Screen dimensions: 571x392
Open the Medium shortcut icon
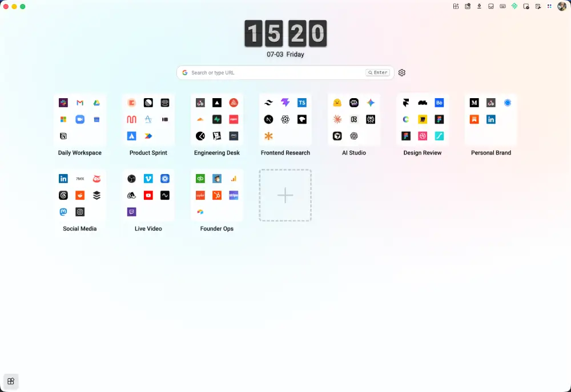point(474,103)
